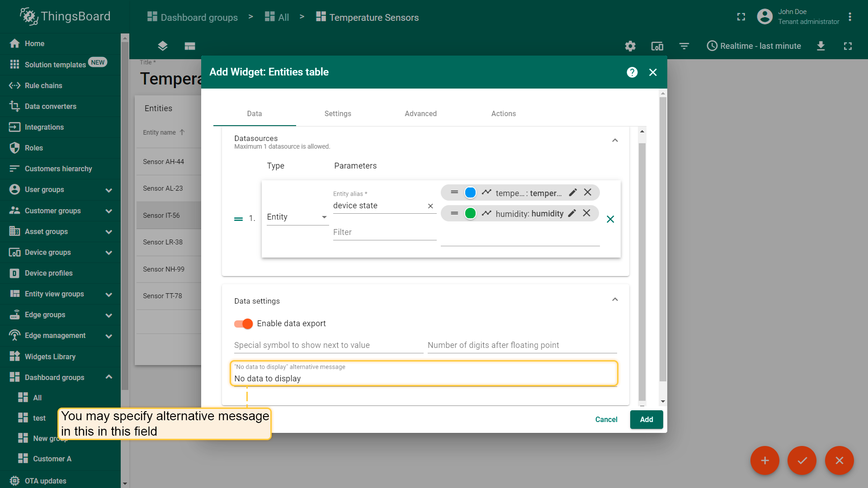
Task: Open manage layouts icon in toolbar
Action: pyautogui.click(x=190, y=46)
